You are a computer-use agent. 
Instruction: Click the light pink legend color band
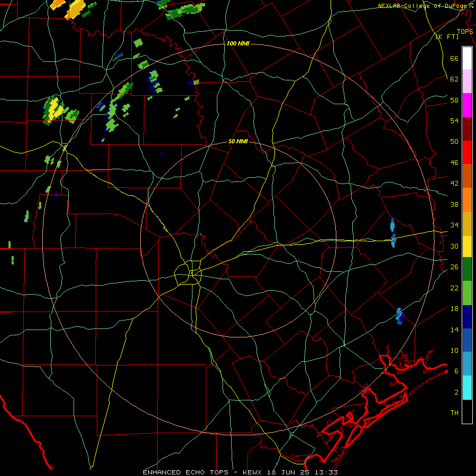(x=467, y=81)
